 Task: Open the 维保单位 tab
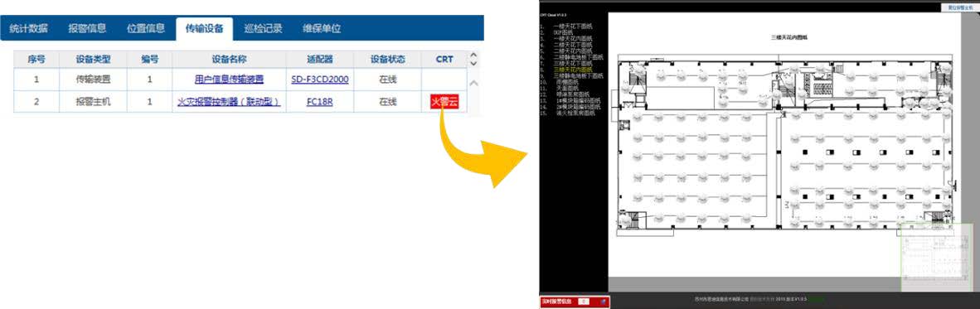tap(322, 28)
